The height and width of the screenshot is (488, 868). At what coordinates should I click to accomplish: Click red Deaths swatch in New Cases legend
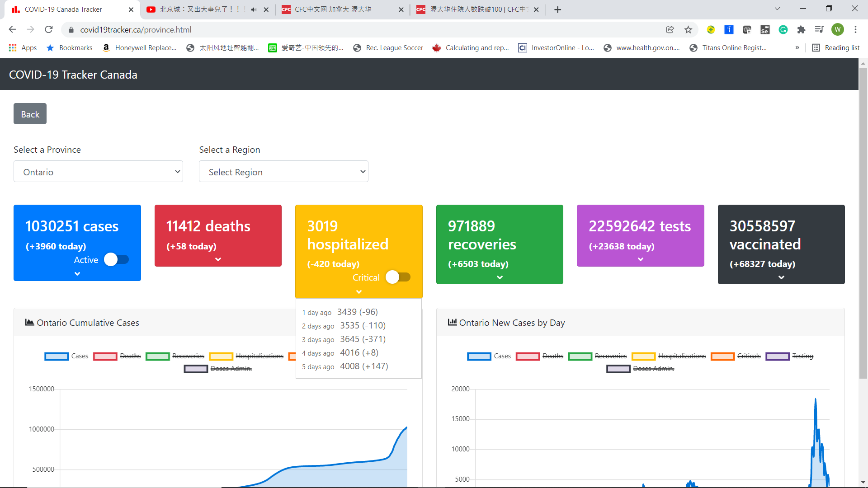[x=528, y=357]
